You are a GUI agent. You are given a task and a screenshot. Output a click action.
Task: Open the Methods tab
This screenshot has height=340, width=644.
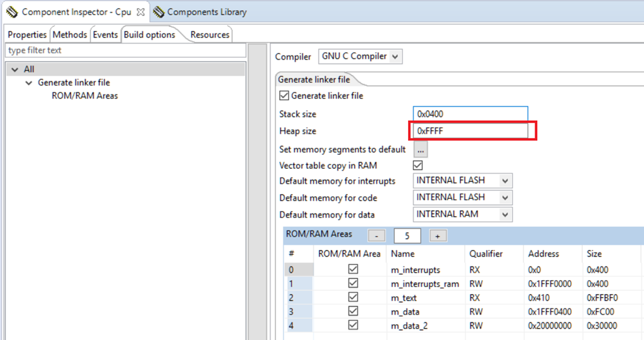click(70, 35)
